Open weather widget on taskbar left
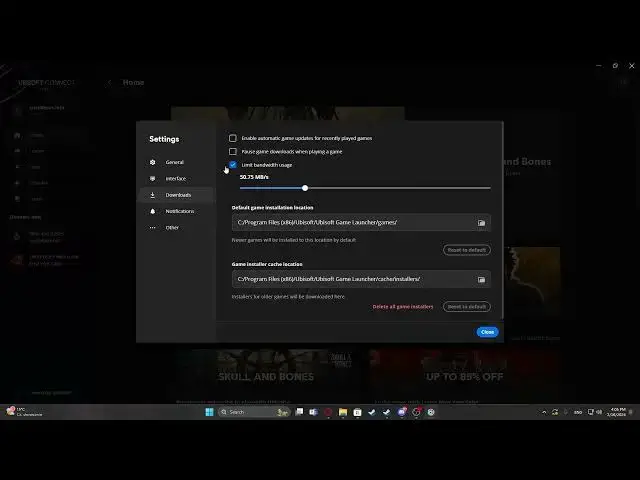Viewport: 640px width, 480px height. [x=24, y=411]
